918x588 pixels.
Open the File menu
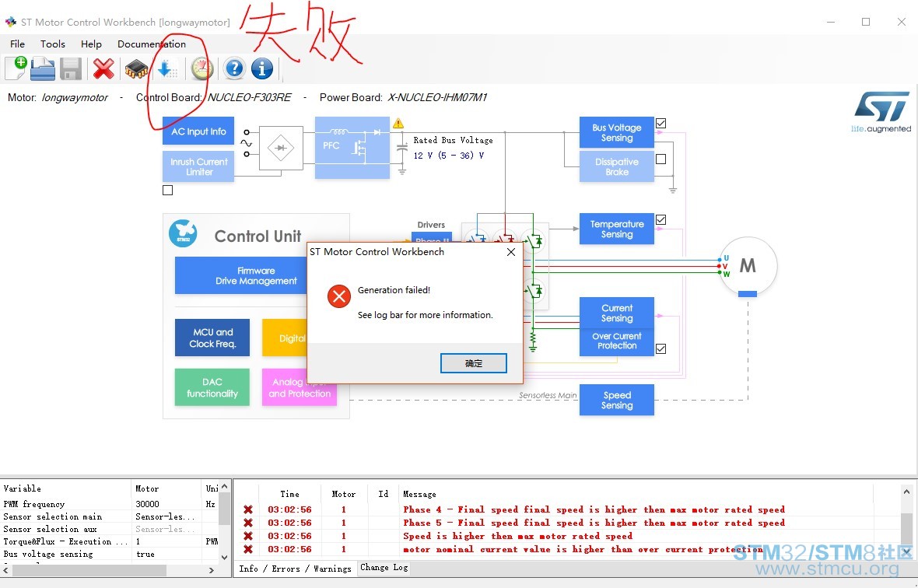point(18,44)
